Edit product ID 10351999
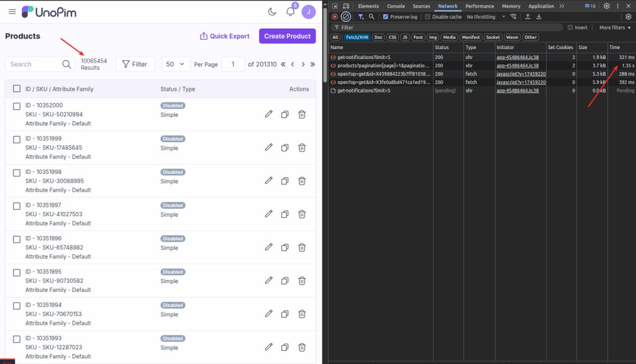This screenshot has height=364, width=636. pyautogui.click(x=268, y=148)
